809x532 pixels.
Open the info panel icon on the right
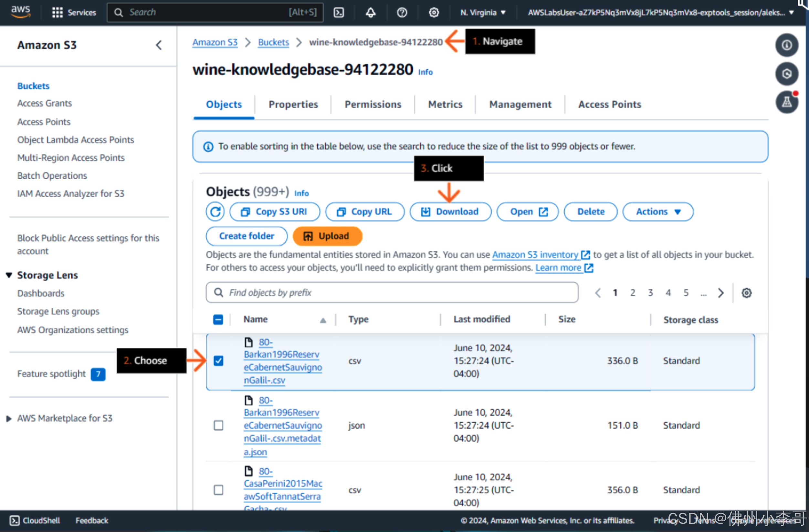pos(787,45)
